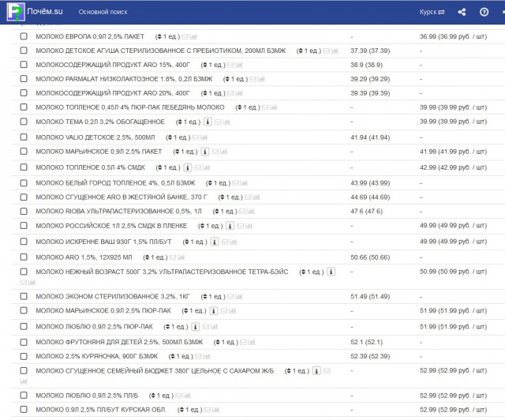The width and height of the screenshot is (505, 420).
Task: Click chart icon for МОЛОКО ДЕТСКОЕ АГУША
Action: click(x=335, y=51)
